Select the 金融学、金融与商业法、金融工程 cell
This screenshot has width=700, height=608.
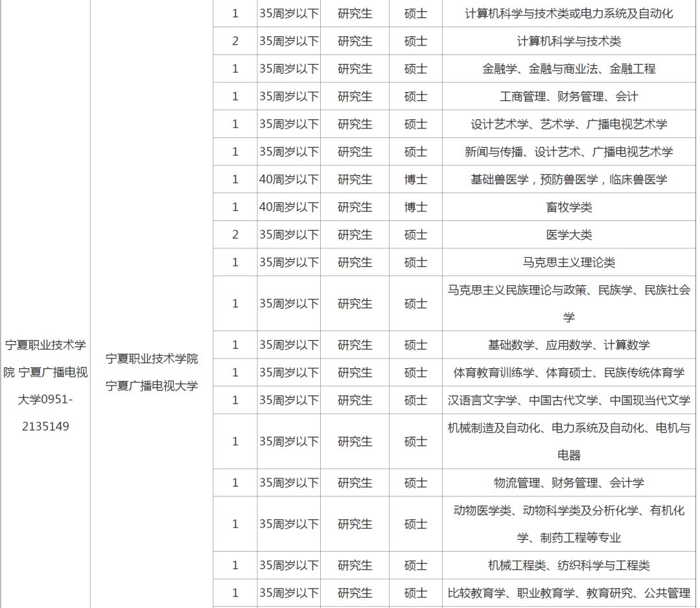tap(569, 68)
